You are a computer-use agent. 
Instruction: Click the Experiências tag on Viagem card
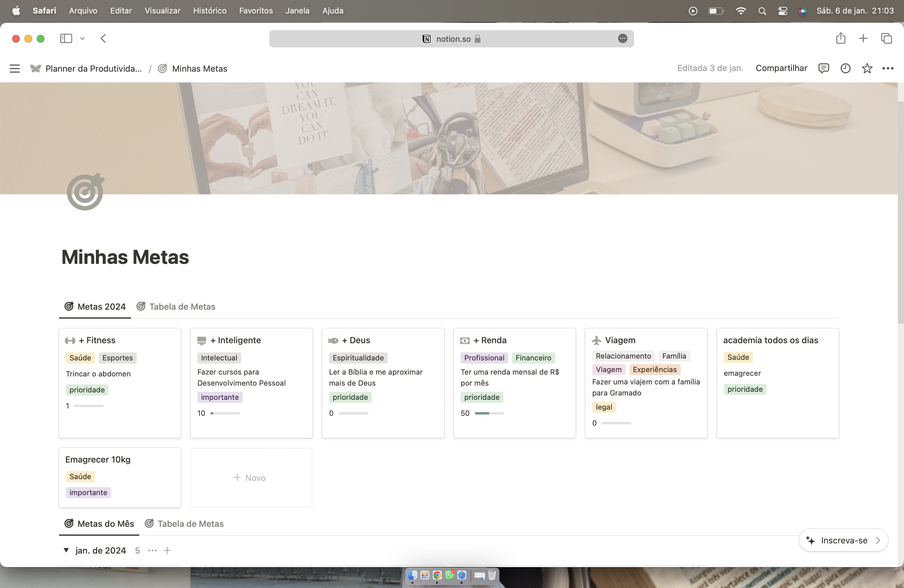click(654, 369)
